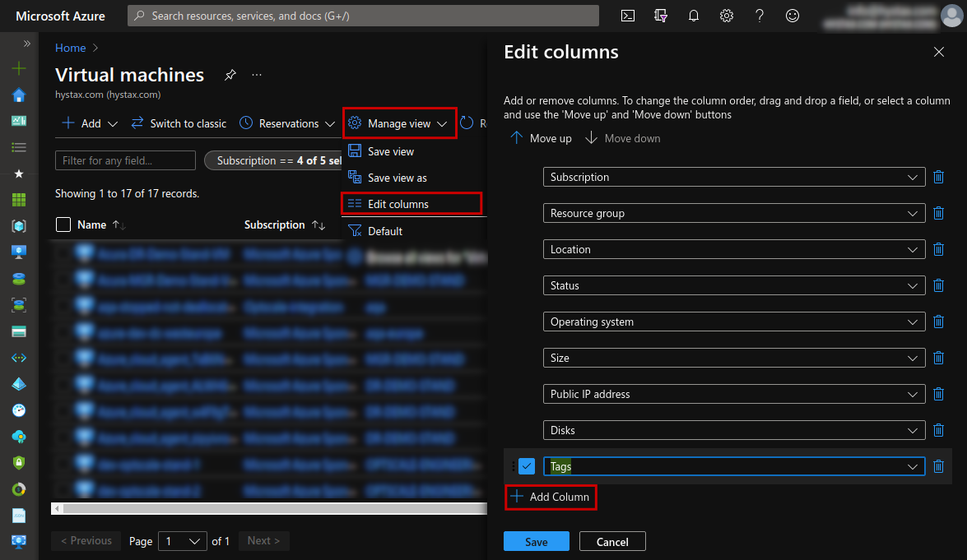Uncheck the Tags column checkbox
Screen dimensions: 967x560
click(x=527, y=466)
